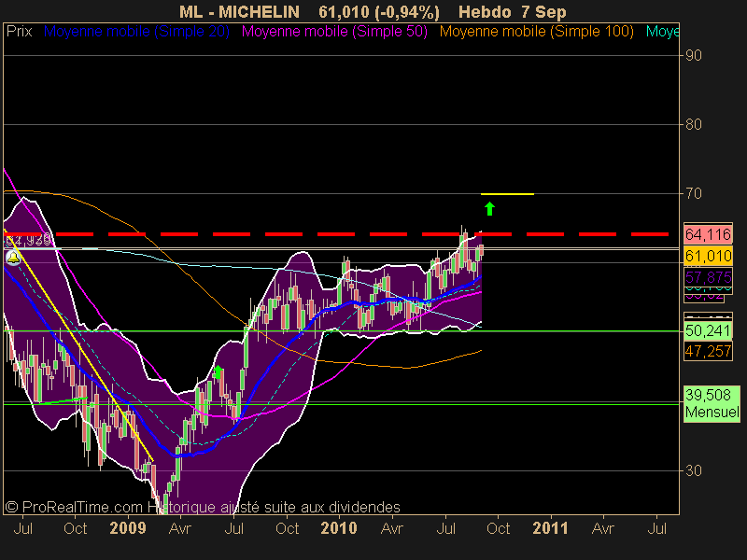This screenshot has height=560, width=747.
Task: Click the '39,508 Mensuel' level label
Action: 712,403
